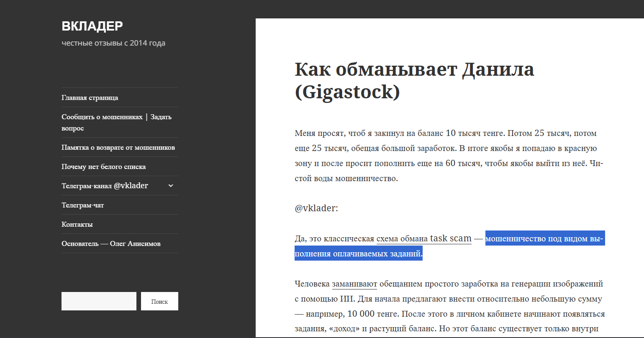Expand the Телеграм-канал submenu chevron
Image resolution: width=644 pixels, height=338 pixels.
pos(171,186)
